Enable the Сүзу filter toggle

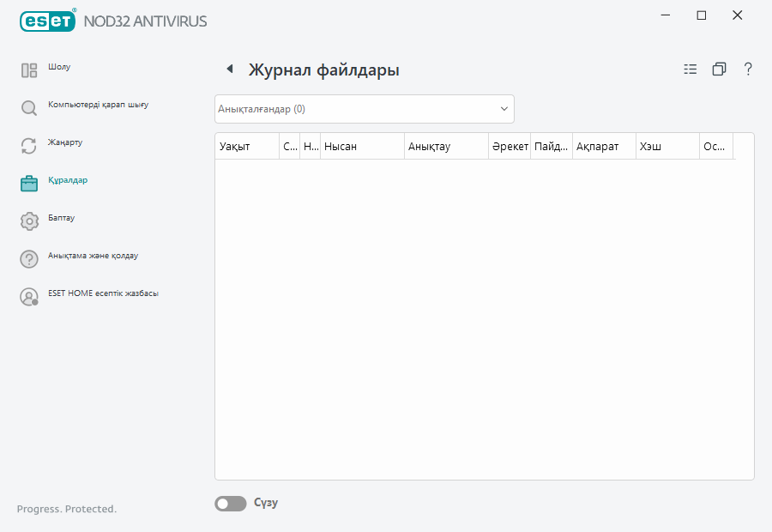(x=230, y=503)
